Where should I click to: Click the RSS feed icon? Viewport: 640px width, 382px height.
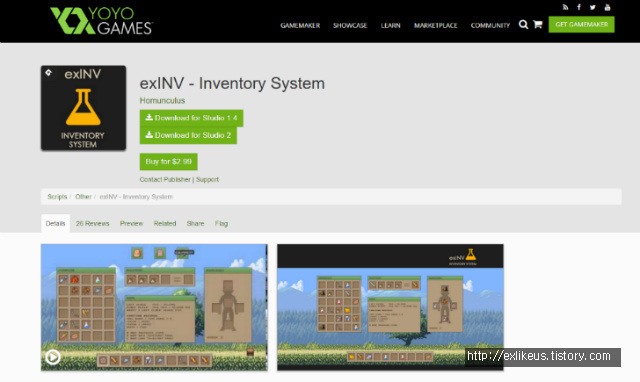point(565,7)
